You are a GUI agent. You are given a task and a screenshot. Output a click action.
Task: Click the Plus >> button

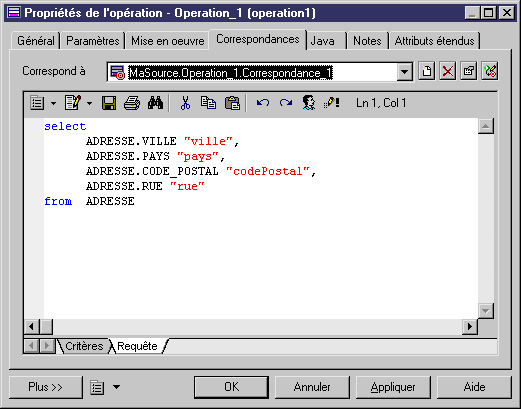point(45,387)
